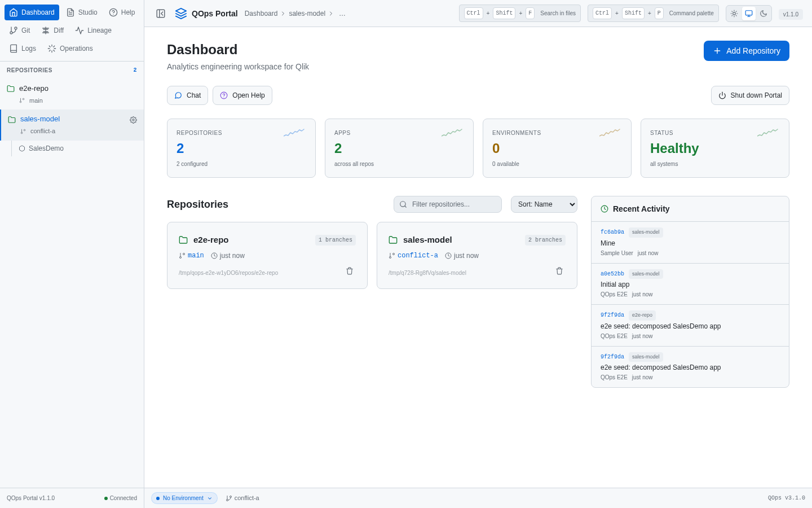Shut down Portal button
812x508 pixels.
pos(750,95)
